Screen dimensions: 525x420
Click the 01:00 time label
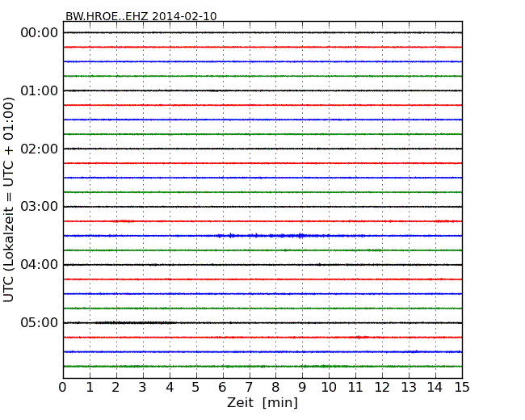pos(40,90)
